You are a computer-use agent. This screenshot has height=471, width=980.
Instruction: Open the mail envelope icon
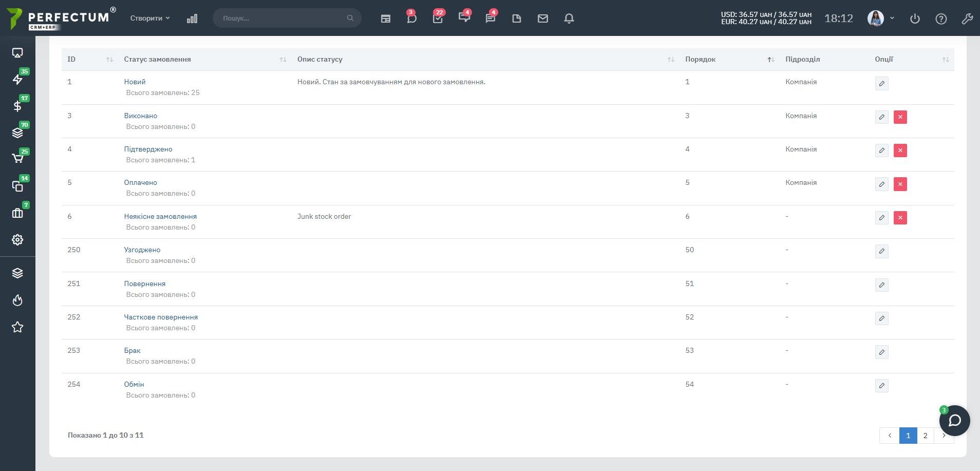[543, 18]
